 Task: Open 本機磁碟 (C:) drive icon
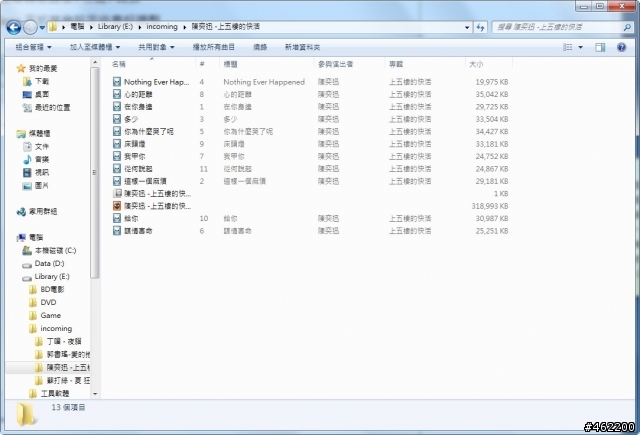[27, 250]
